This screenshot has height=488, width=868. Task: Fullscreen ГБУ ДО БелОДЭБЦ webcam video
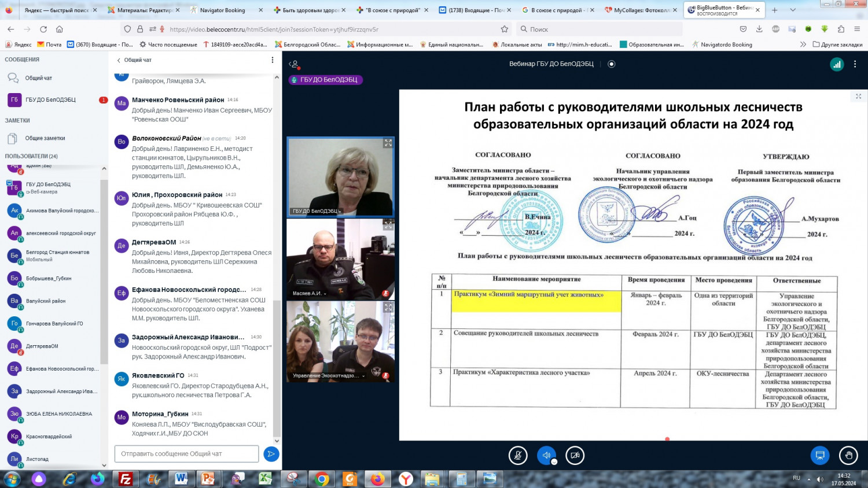(388, 143)
